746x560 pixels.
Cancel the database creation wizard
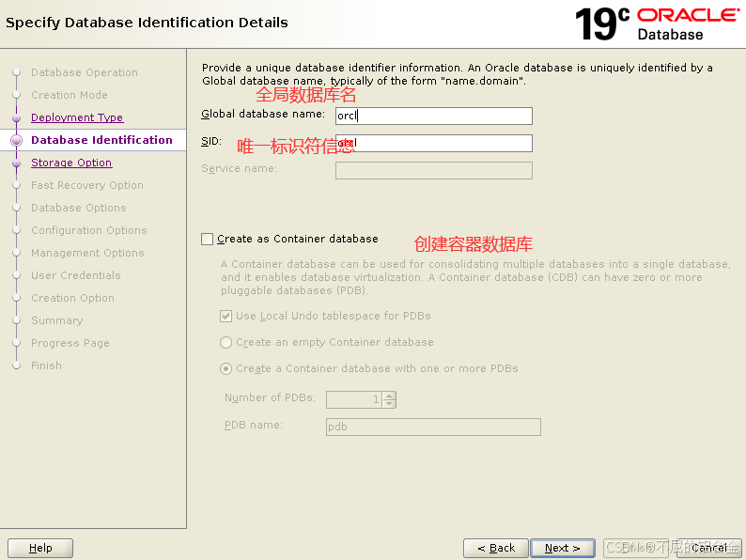709,548
